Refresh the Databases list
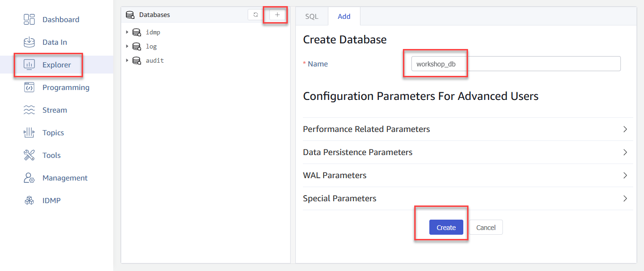This screenshot has height=271, width=644. point(255,15)
